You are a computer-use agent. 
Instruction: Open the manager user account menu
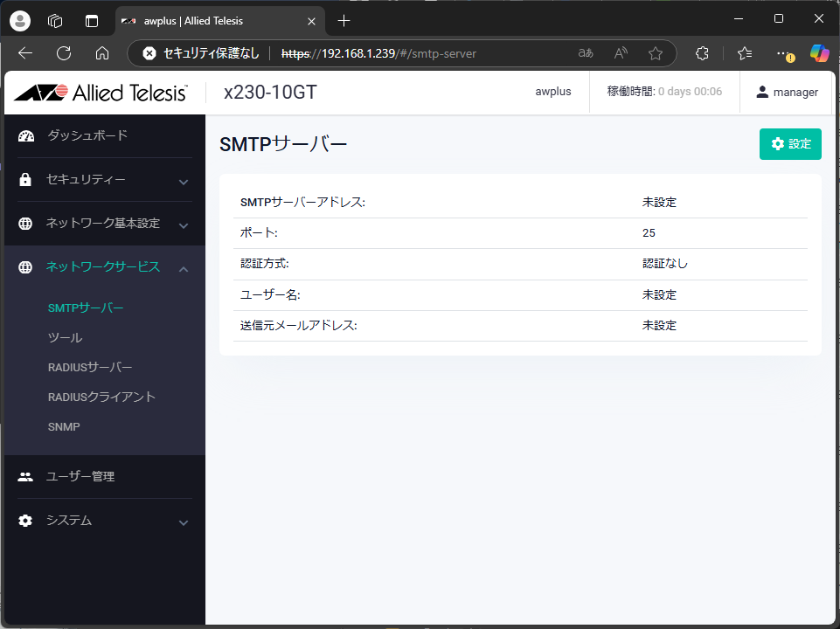pos(787,93)
